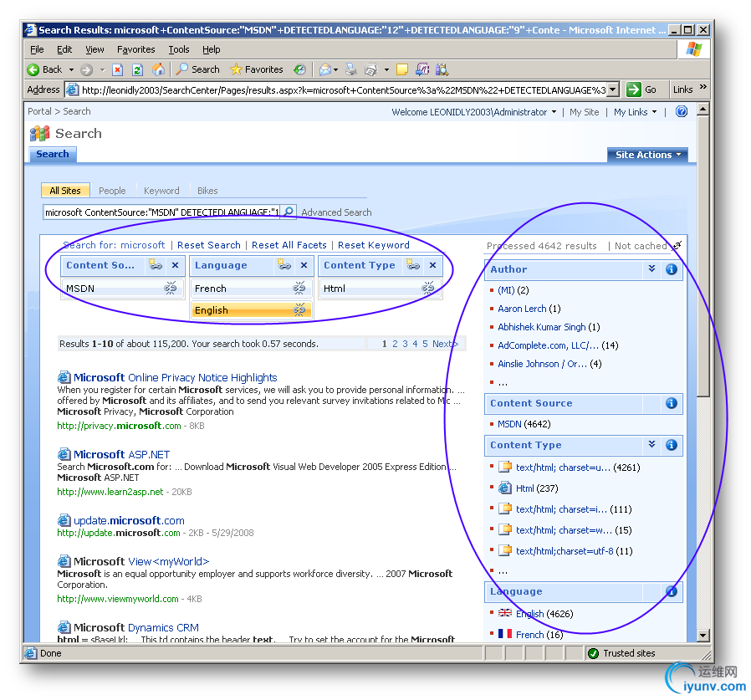Screen dimensions: 751x700
Task: Click the Forward arrow icon
Action: pyautogui.click(x=87, y=70)
